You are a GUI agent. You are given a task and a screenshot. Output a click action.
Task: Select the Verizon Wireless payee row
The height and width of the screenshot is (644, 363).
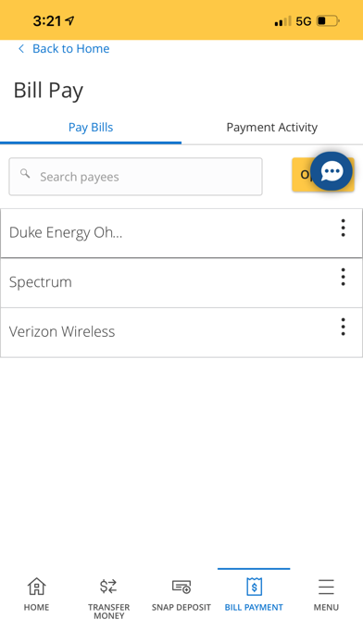pyautogui.click(x=181, y=332)
